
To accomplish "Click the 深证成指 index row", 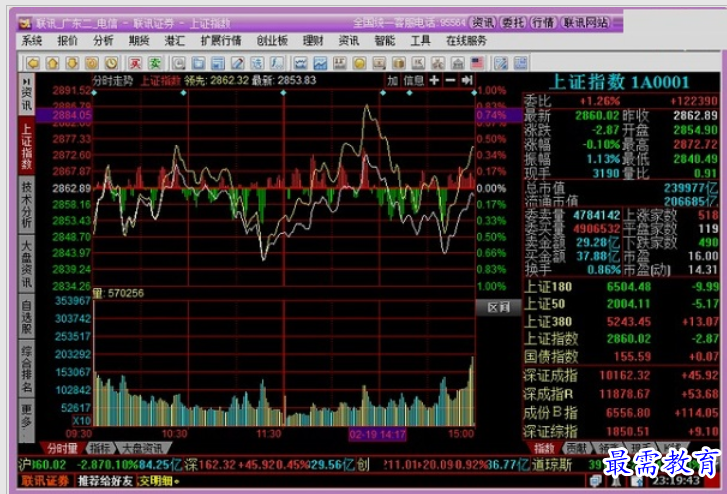I will coord(621,375).
